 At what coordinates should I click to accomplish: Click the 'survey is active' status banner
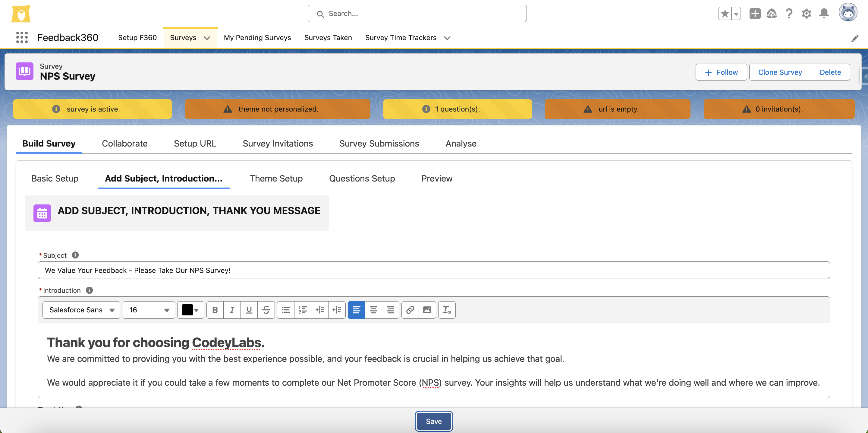pos(92,109)
